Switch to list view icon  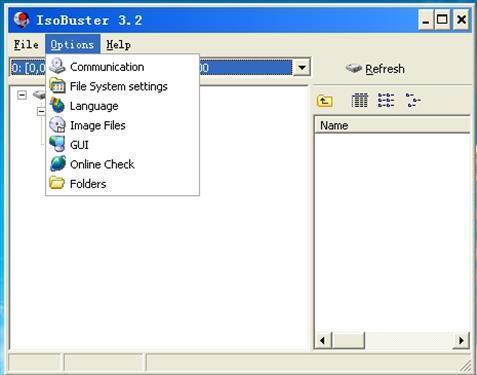[x=386, y=100]
